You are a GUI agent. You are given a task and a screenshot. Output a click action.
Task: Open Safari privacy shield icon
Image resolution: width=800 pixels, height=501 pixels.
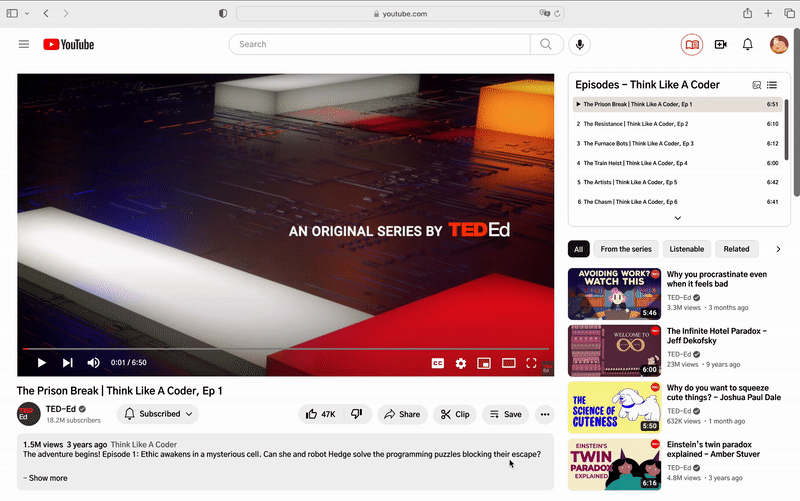223,14
